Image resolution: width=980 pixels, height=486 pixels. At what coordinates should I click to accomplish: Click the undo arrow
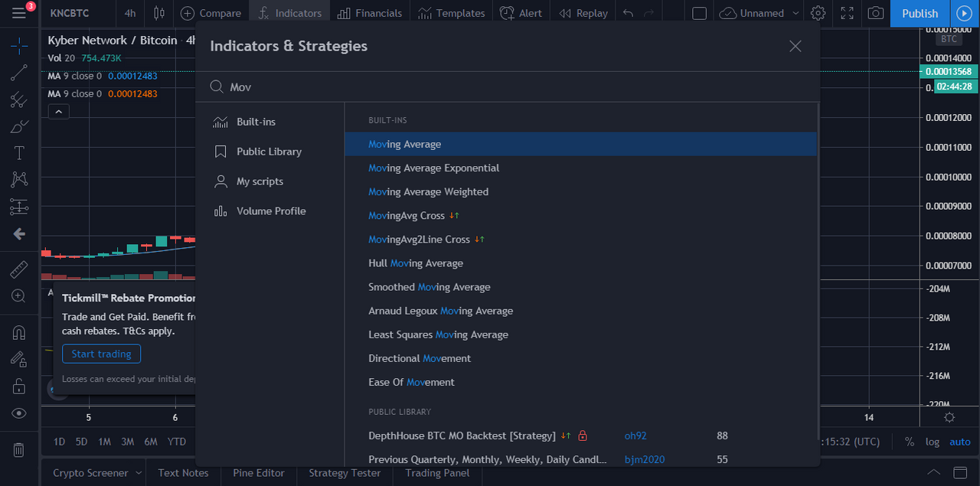point(629,13)
